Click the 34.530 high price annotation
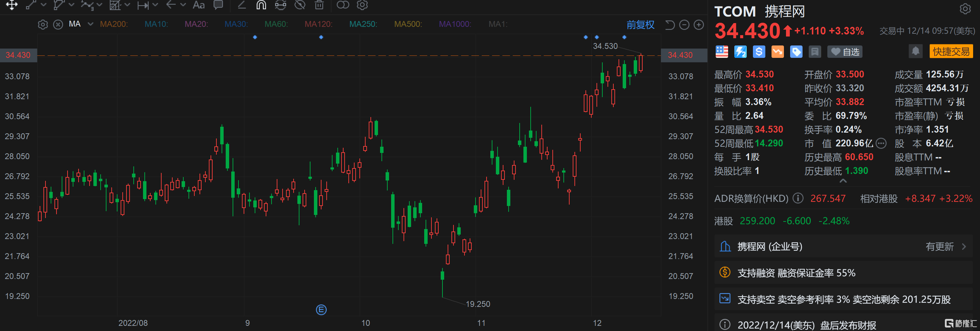Image resolution: width=980 pixels, height=331 pixels. pos(605,46)
